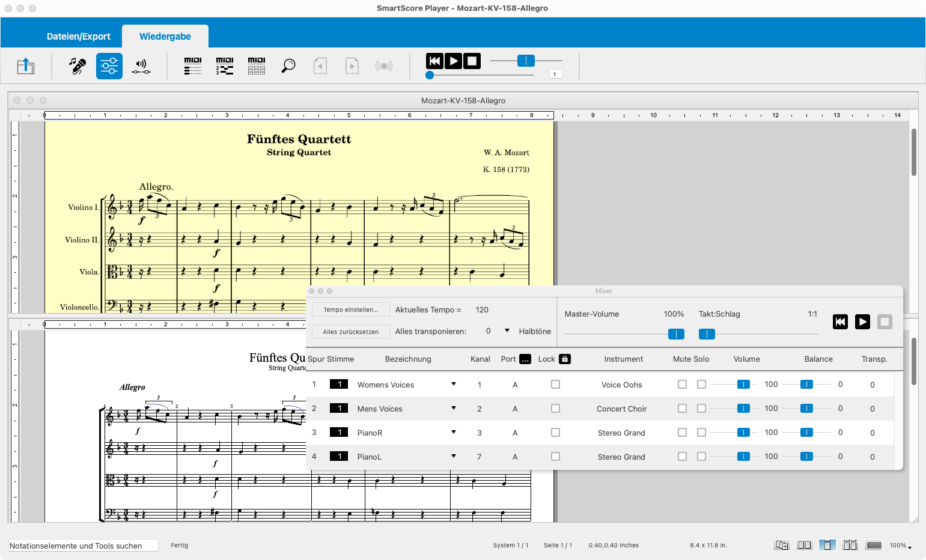Mute the Womens Voices track
The image size is (926, 560).
click(682, 385)
